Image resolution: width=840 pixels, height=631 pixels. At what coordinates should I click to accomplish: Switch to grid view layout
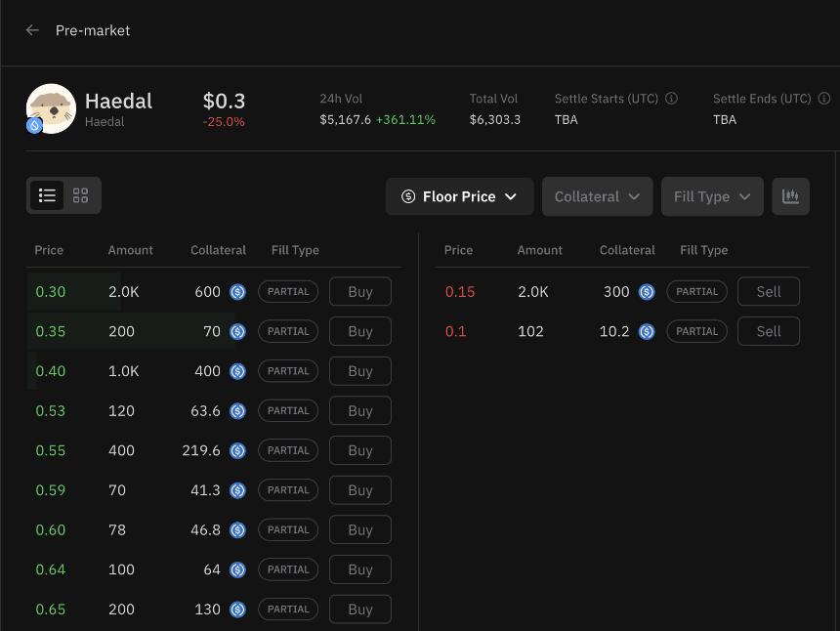tap(80, 195)
